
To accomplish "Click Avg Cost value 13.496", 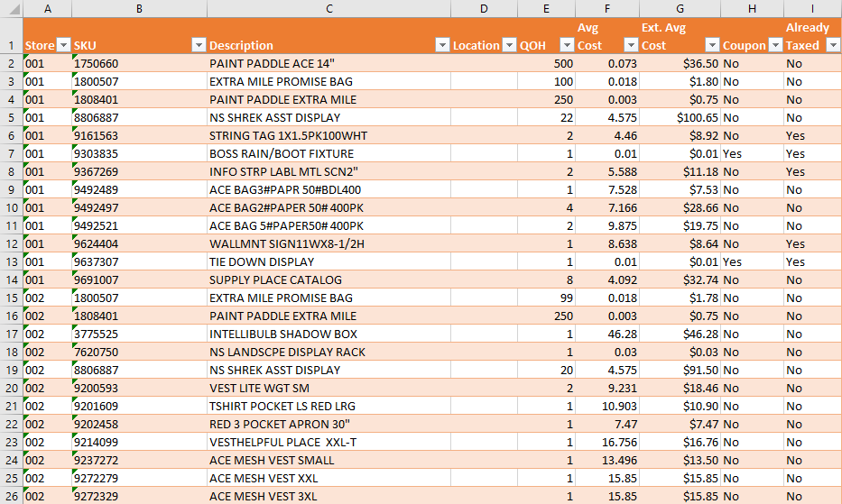I will [x=606, y=460].
